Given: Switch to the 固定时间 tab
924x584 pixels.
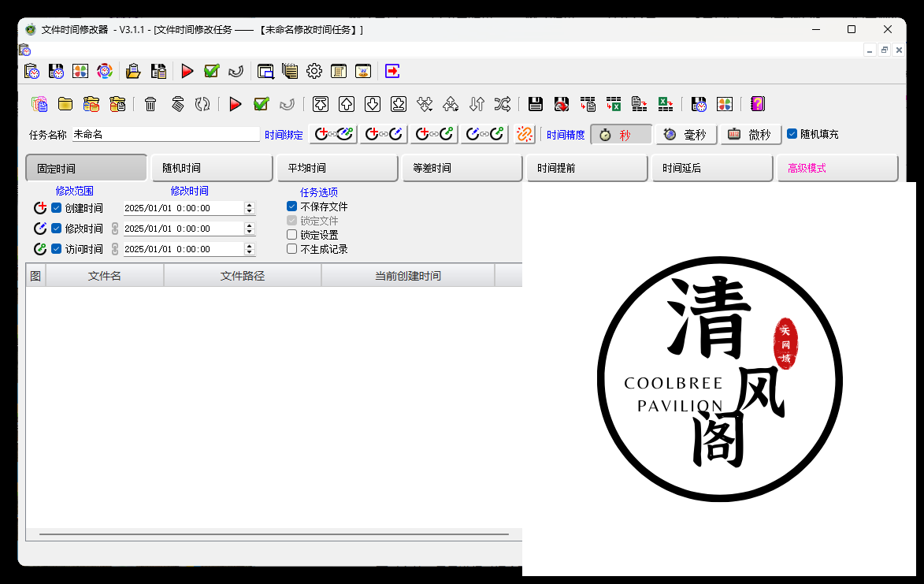Looking at the screenshot, I should tap(86, 169).
